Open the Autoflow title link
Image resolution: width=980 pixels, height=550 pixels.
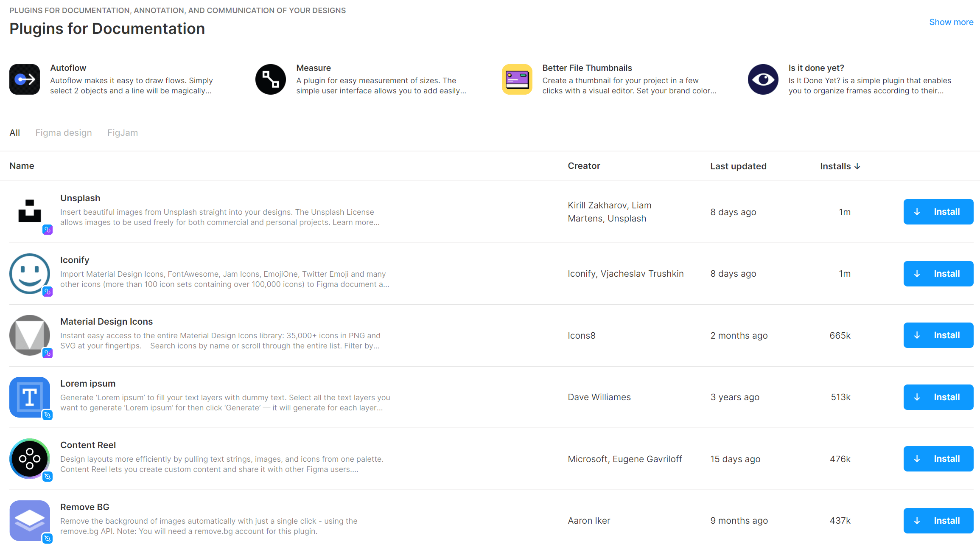[68, 68]
